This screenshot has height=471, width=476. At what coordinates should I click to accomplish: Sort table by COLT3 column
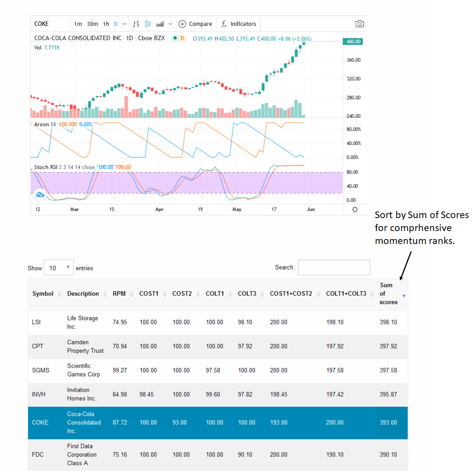[250, 294]
